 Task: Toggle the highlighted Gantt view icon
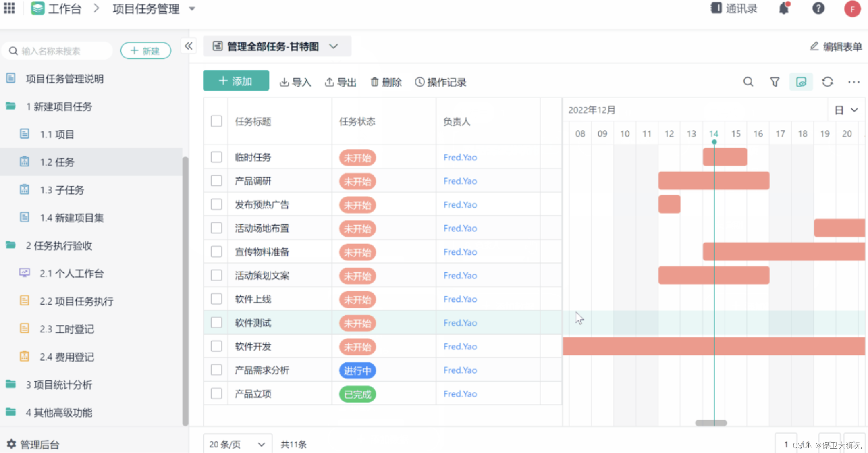[x=801, y=82]
